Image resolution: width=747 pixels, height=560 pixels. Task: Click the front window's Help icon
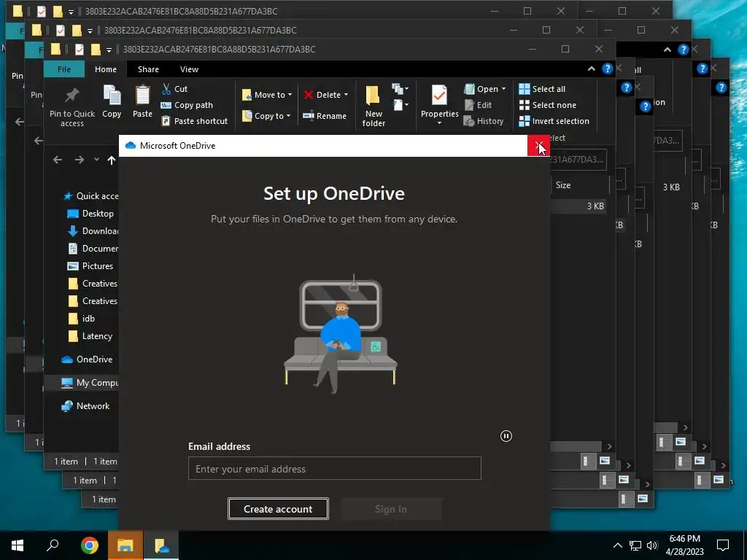(x=607, y=69)
